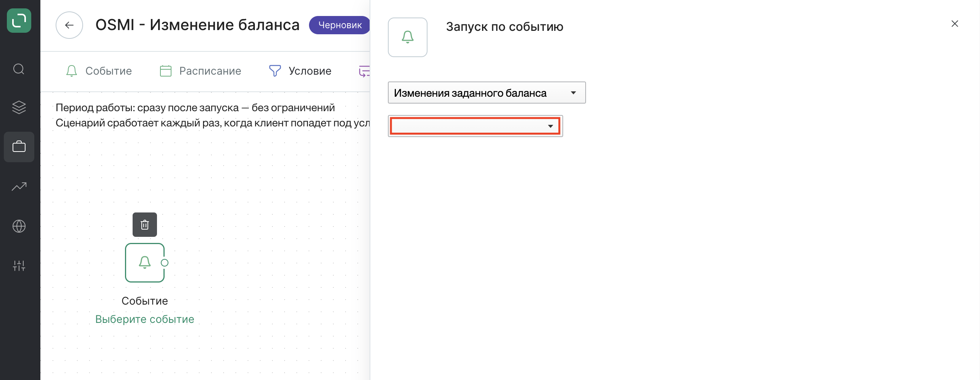Click the Выберите событие link
The width and height of the screenshot is (980, 380).
[x=145, y=319]
